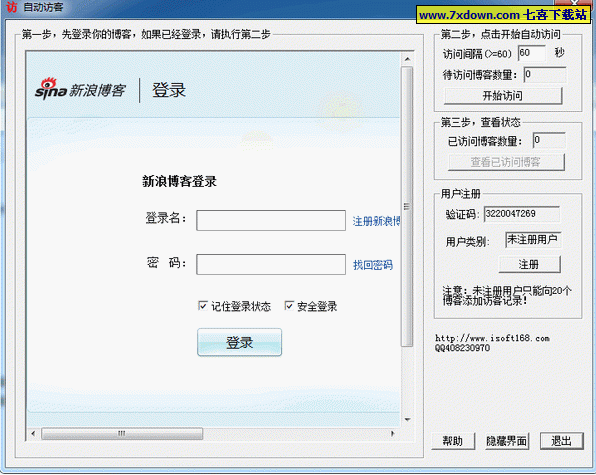This screenshot has width=596, height=475.
Task: Click the horizontal scrollbar right arrow
Action: point(393,433)
